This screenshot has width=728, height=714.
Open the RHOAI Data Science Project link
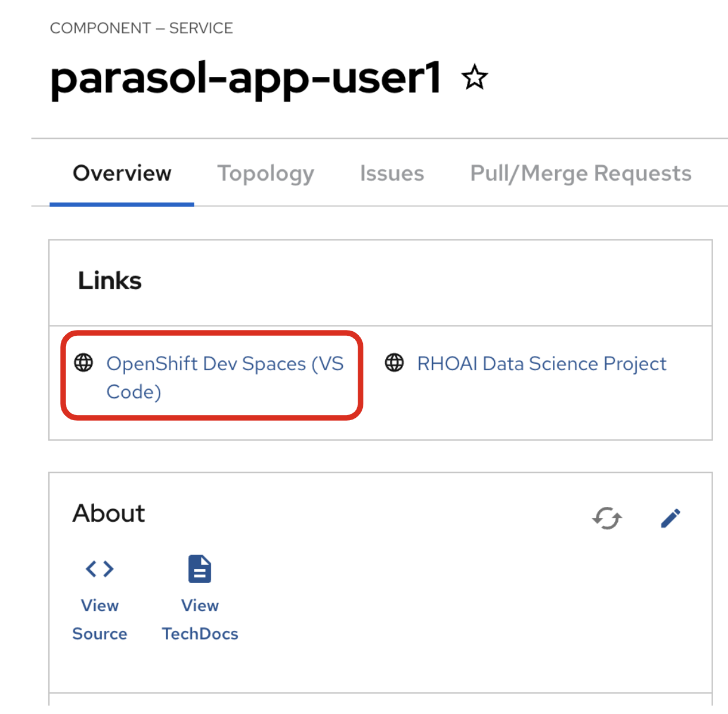541,364
